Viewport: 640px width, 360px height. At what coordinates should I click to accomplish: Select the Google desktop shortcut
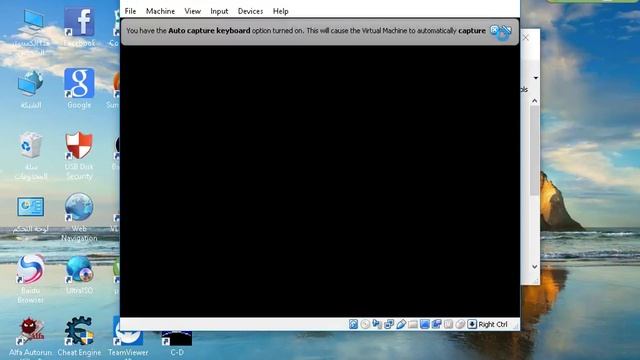(x=79, y=89)
